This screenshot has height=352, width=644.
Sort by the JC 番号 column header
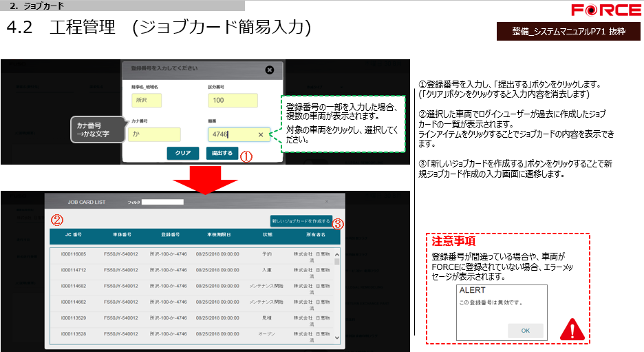73,235
